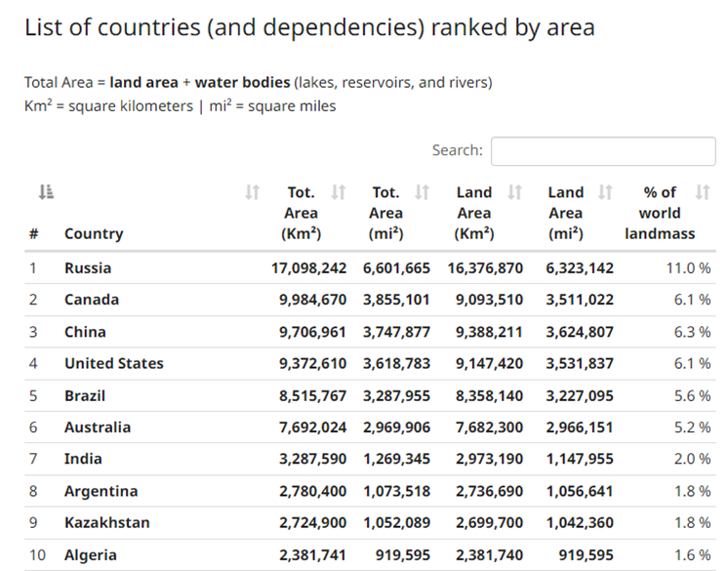This screenshot has height=571, width=728.
Task: Sort by % of world landmass arrows
Action: pos(703,191)
